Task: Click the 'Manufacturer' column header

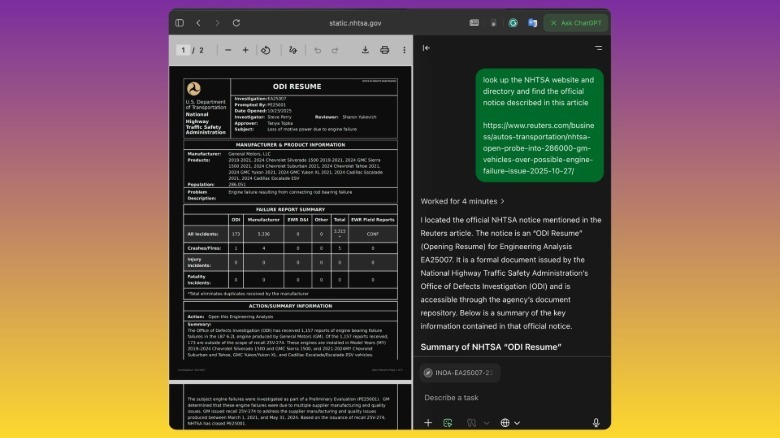Action: tap(264, 219)
